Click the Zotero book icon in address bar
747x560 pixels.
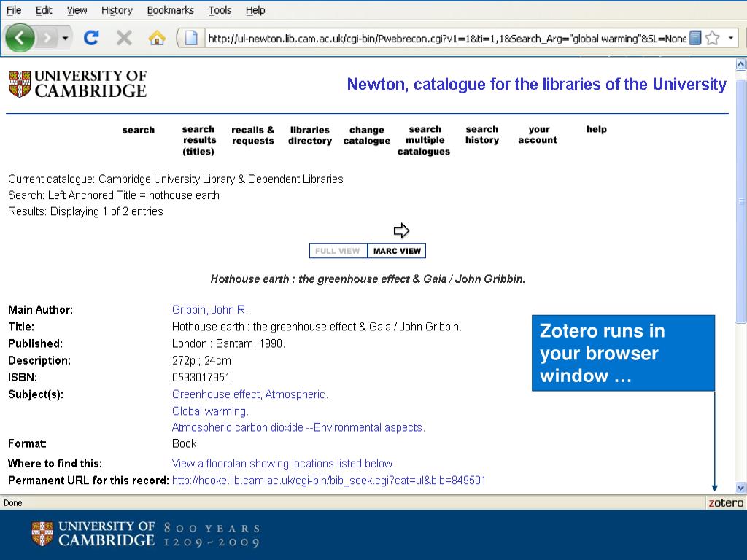point(695,38)
